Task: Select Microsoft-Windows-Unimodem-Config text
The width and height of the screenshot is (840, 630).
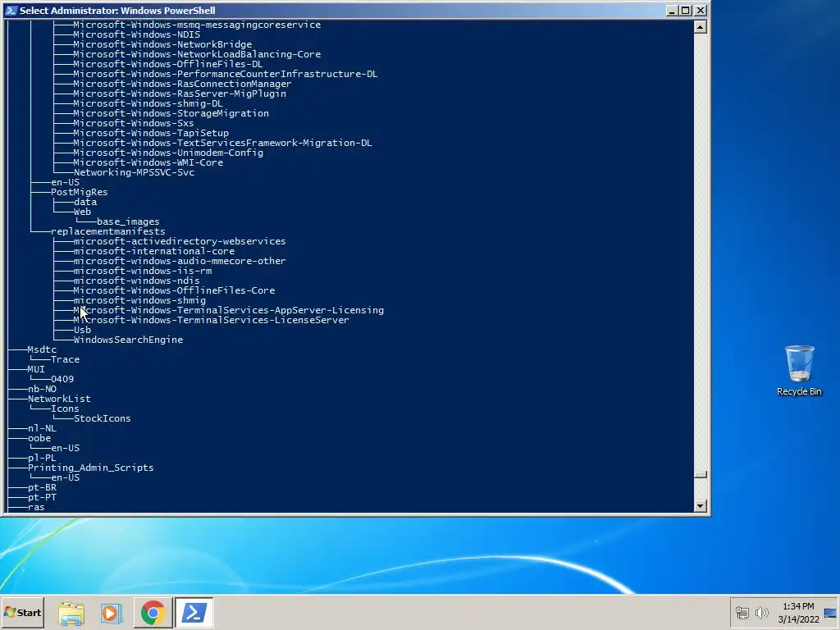Action: [x=168, y=153]
